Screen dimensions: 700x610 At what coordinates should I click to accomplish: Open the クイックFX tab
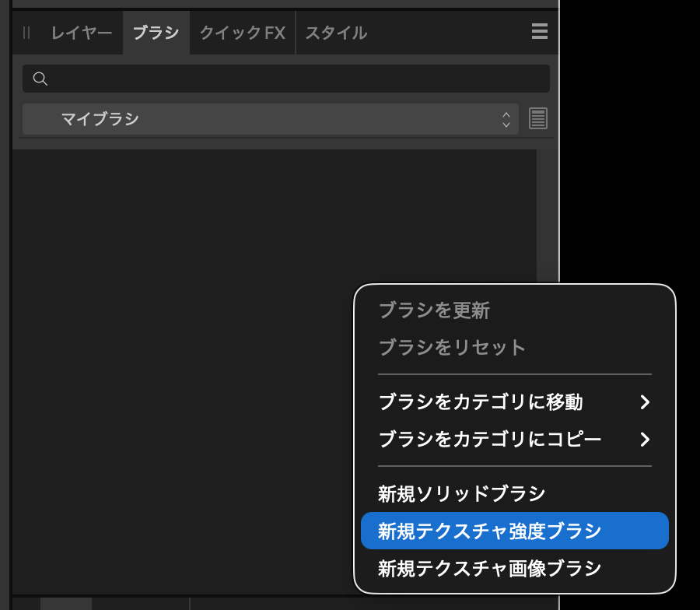tap(242, 32)
